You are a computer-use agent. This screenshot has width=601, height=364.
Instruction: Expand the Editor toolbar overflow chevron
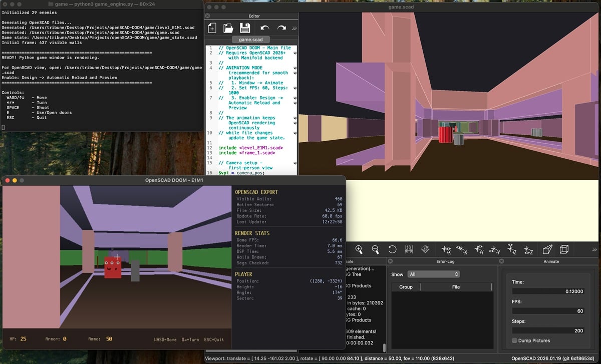[294, 29]
